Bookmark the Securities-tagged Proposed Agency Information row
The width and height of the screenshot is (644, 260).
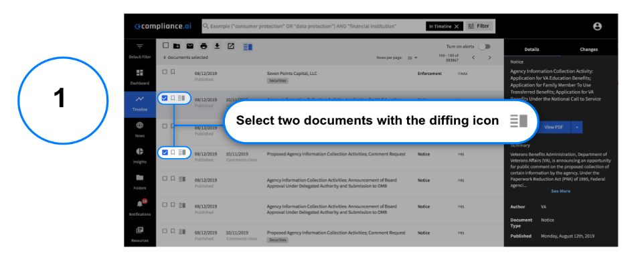click(173, 231)
